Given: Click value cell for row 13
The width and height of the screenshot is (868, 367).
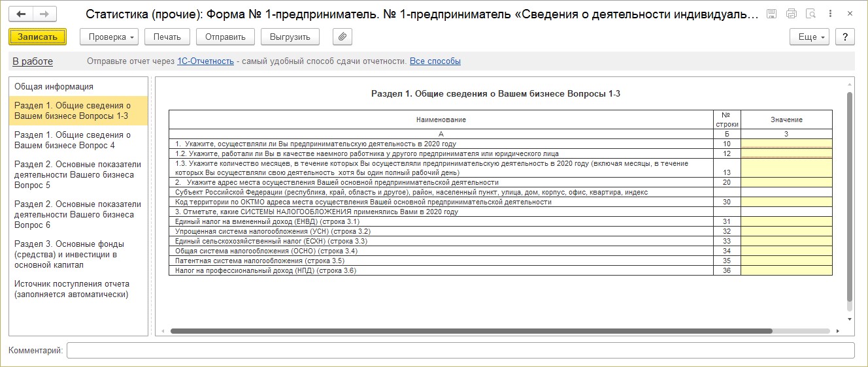Looking at the screenshot, I should 786,168.
